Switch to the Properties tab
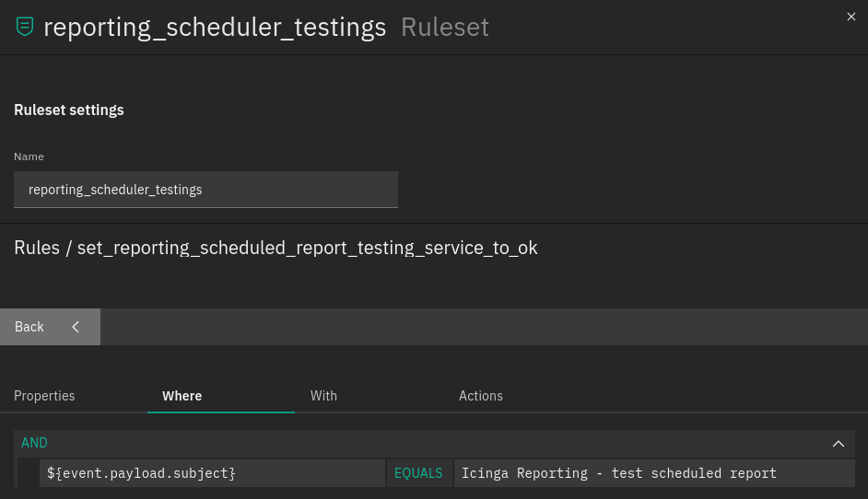The image size is (868, 499). point(44,396)
